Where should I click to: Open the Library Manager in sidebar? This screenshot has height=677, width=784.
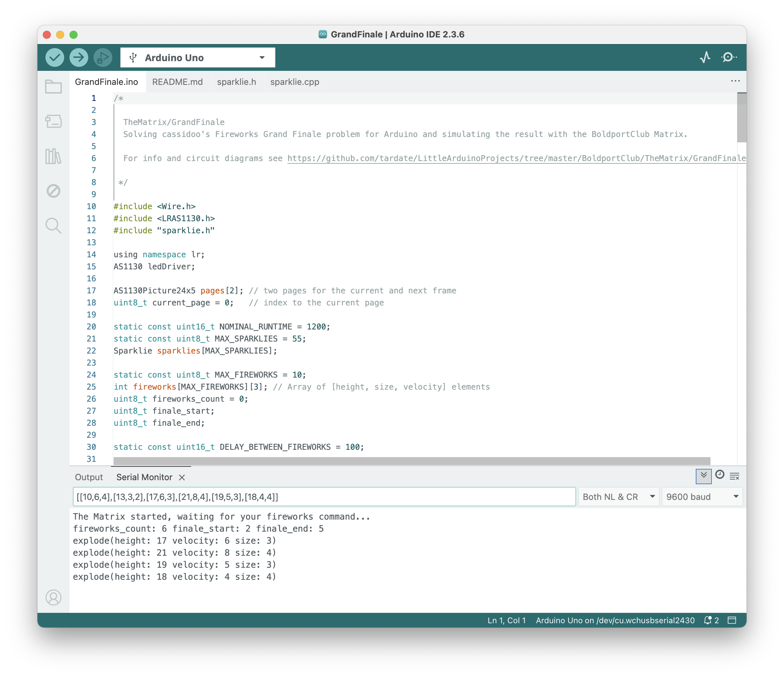tap(53, 156)
